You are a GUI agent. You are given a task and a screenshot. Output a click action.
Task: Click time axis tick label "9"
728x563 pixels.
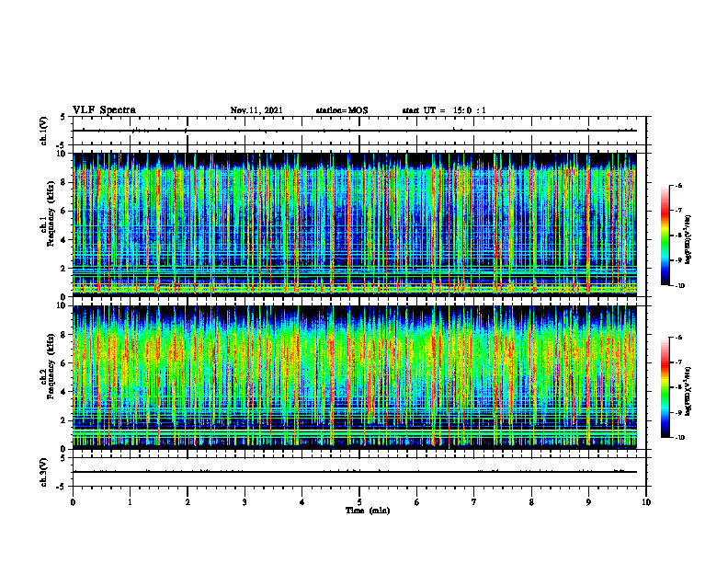click(x=588, y=502)
